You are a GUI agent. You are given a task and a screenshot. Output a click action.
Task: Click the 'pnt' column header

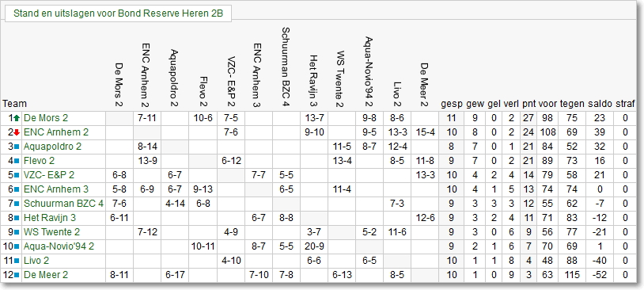tap(528, 104)
